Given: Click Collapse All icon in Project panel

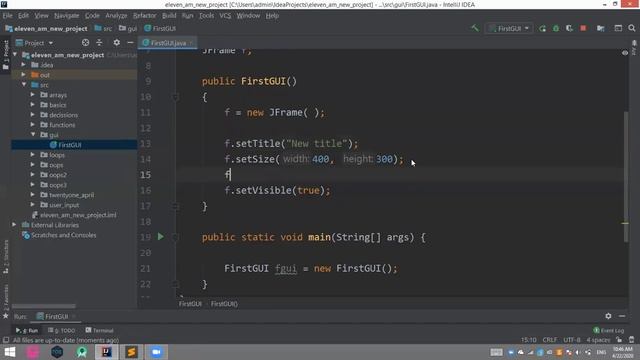Looking at the screenshot, I should point(99,42).
